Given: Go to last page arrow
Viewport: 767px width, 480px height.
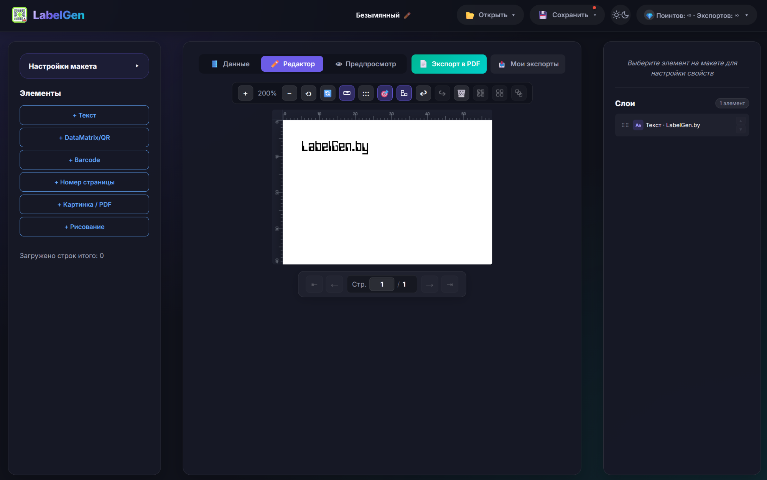Looking at the screenshot, I should point(450,284).
